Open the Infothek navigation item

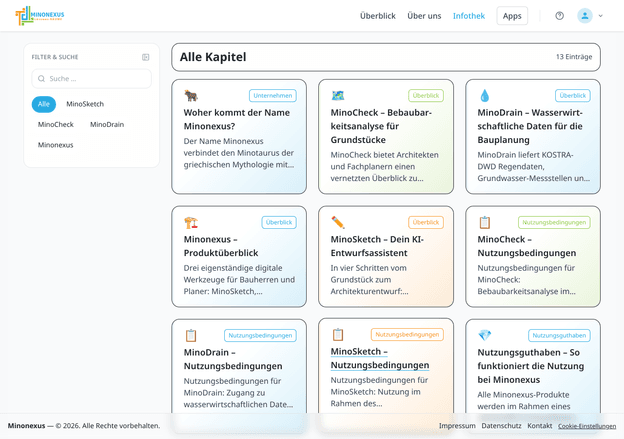(469, 16)
